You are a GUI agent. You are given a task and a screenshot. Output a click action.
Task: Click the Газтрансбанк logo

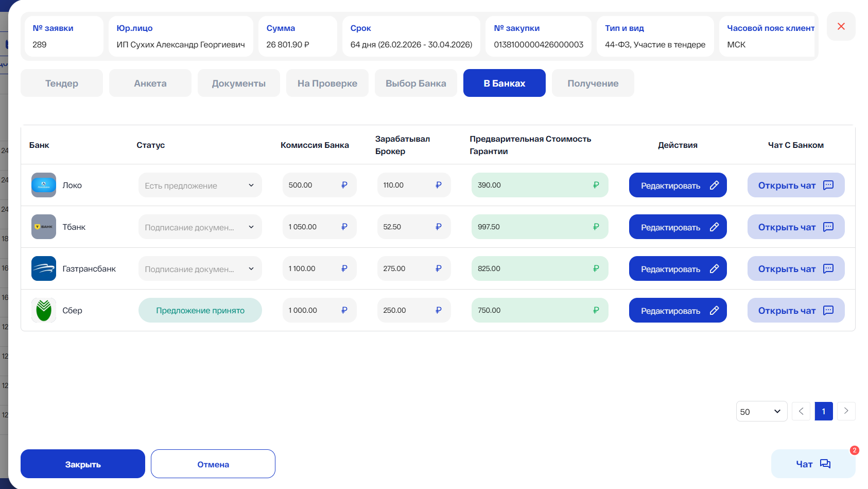[44, 268]
